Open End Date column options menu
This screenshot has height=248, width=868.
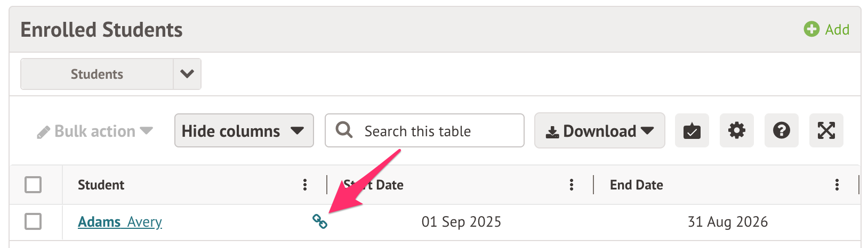pyautogui.click(x=837, y=185)
